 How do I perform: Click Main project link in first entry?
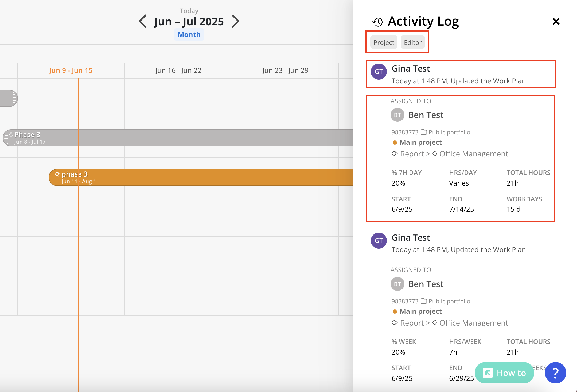tap(420, 142)
